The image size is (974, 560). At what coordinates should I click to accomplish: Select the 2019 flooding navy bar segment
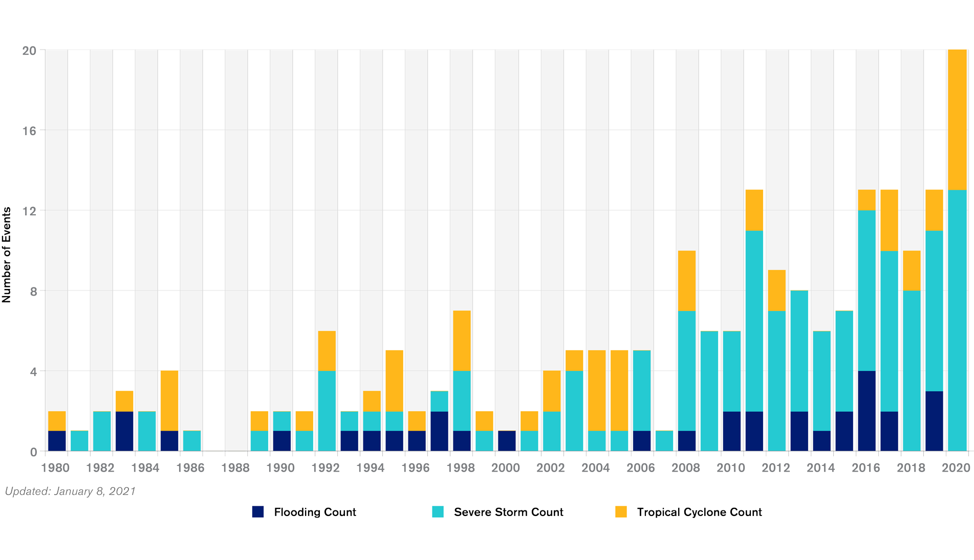(934, 421)
